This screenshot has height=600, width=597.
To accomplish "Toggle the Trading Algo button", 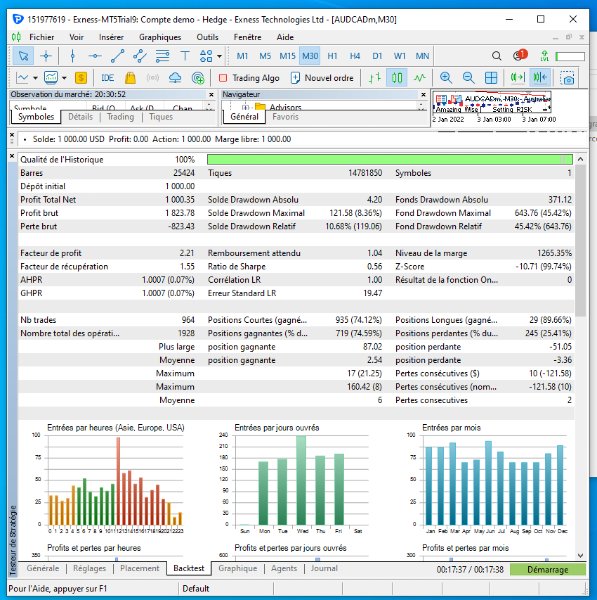I will [x=249, y=78].
